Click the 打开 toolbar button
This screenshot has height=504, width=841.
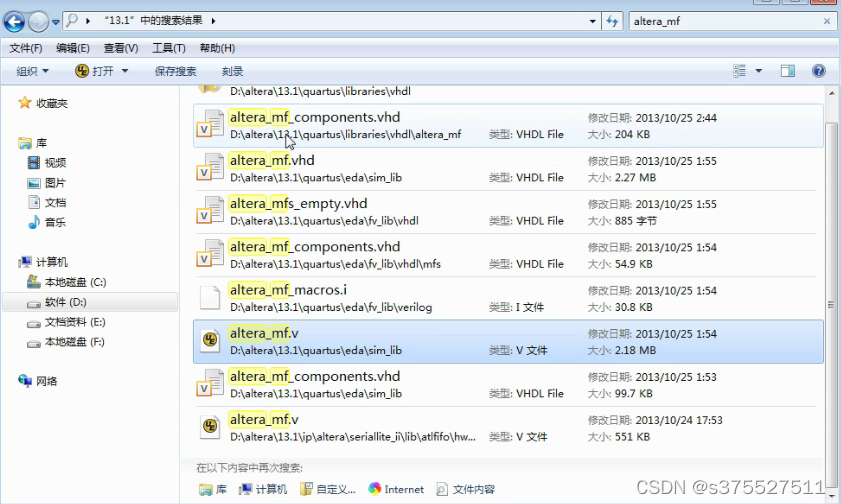pyautogui.click(x=95, y=71)
